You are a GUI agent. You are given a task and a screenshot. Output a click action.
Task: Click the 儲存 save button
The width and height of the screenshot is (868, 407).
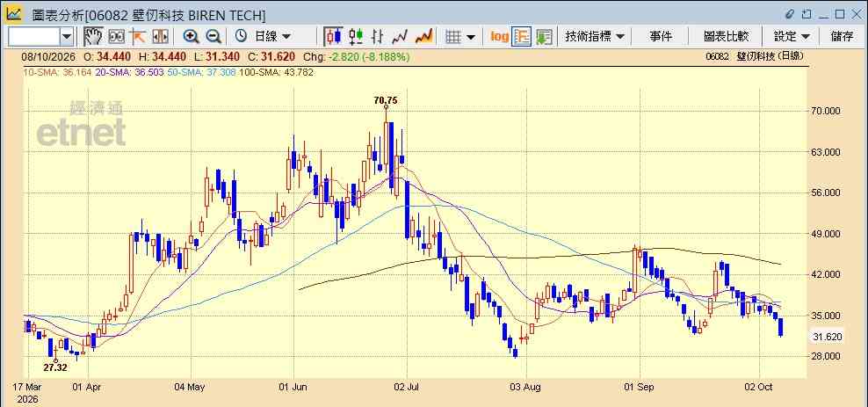click(x=842, y=37)
